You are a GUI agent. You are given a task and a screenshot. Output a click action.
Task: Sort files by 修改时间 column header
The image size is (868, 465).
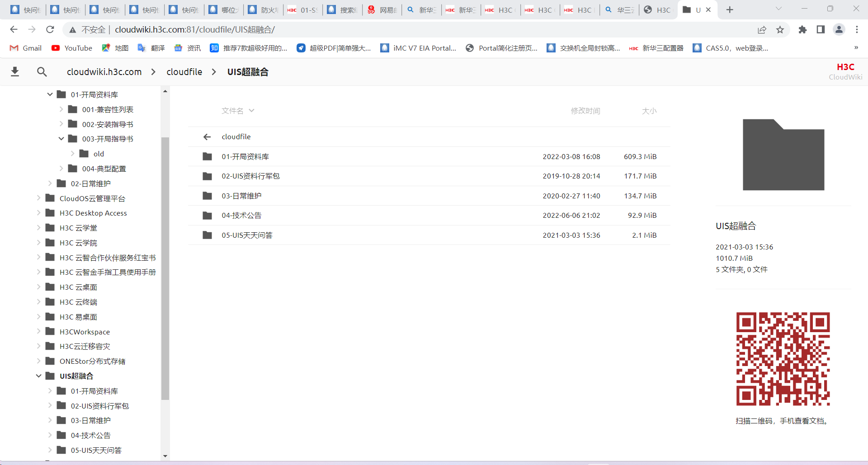point(585,111)
